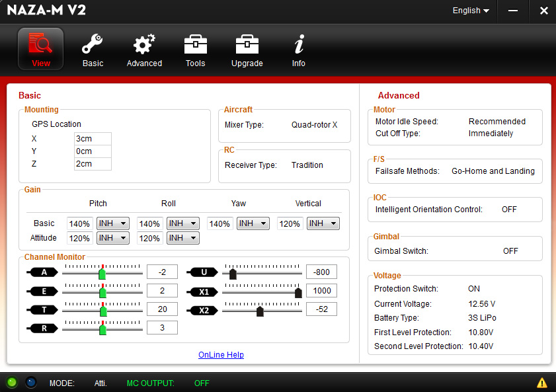The image size is (556, 392).
Task: Click the Go-Home and Landing failsafe text
Action: coord(493,171)
